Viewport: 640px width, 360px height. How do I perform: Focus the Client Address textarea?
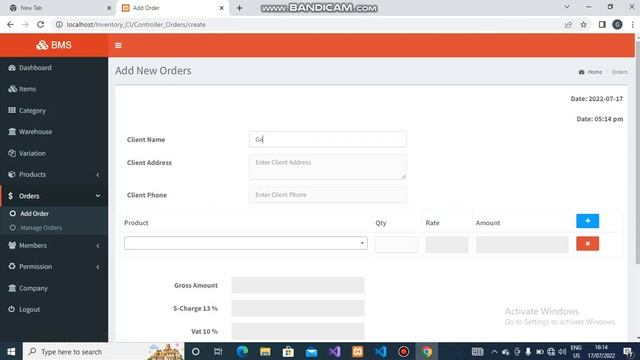point(328,167)
